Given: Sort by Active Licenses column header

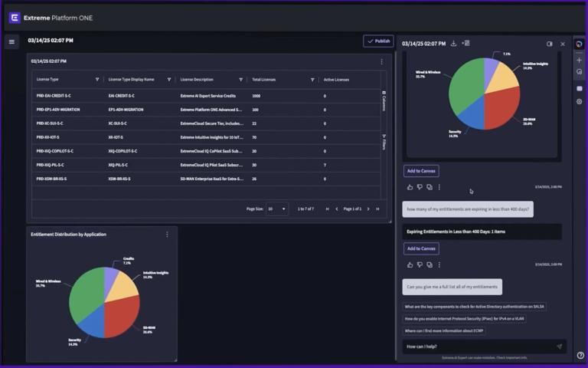Looking at the screenshot, I should point(336,80).
